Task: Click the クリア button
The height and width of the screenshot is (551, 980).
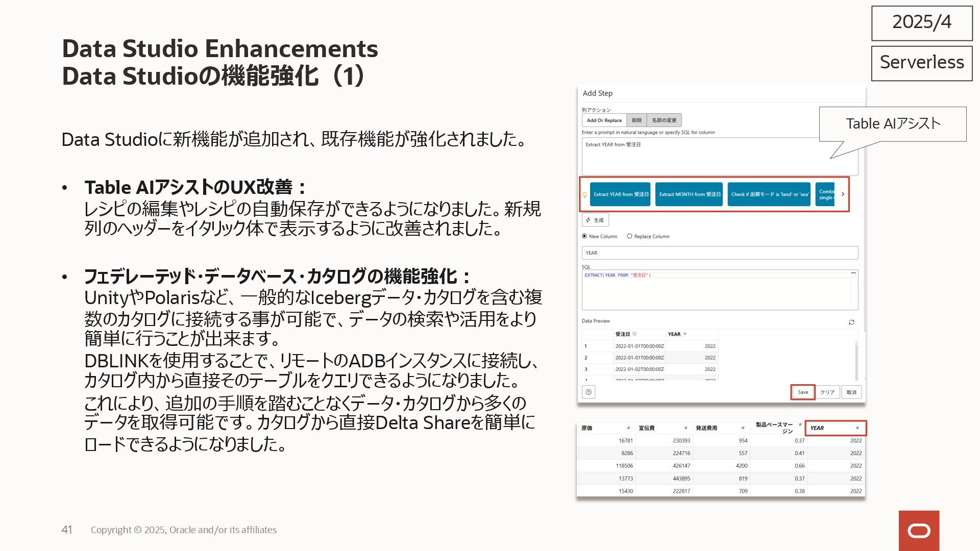Action: pos(827,392)
